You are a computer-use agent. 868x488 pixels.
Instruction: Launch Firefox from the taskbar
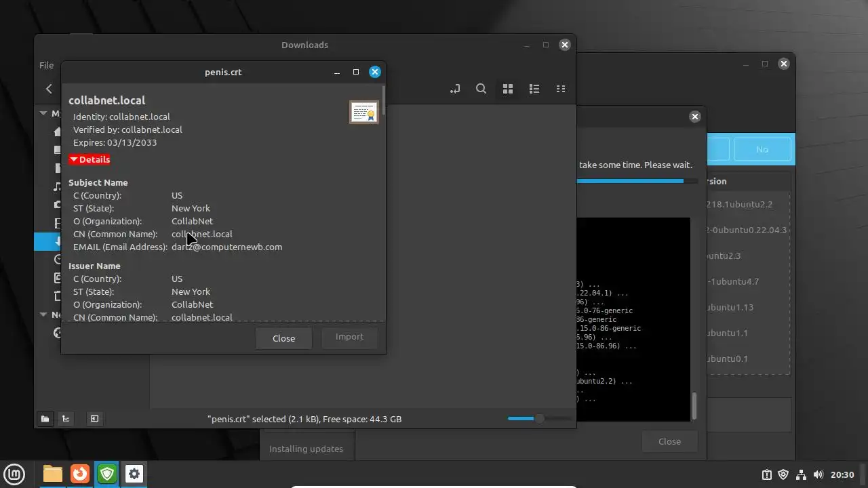80,474
